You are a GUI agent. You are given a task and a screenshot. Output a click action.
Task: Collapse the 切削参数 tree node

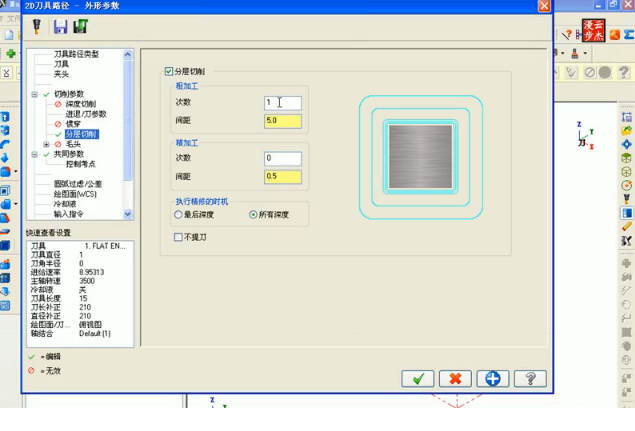pos(35,94)
